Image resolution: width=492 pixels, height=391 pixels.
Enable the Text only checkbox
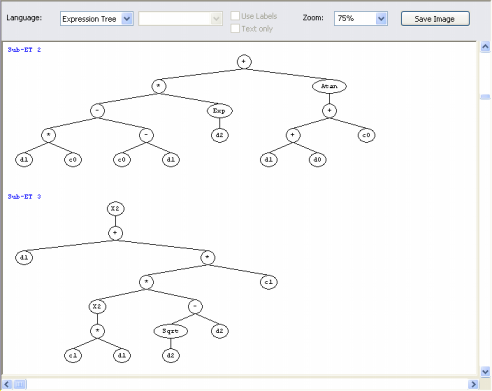(x=235, y=29)
